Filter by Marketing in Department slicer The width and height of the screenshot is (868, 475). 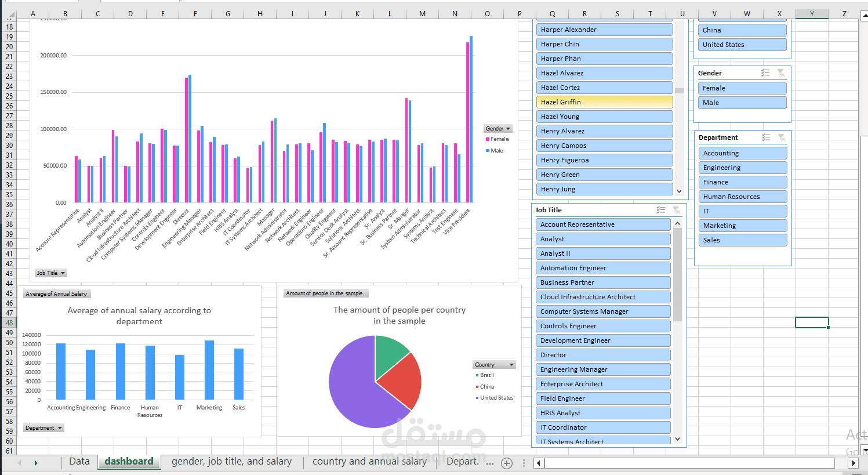click(x=743, y=226)
